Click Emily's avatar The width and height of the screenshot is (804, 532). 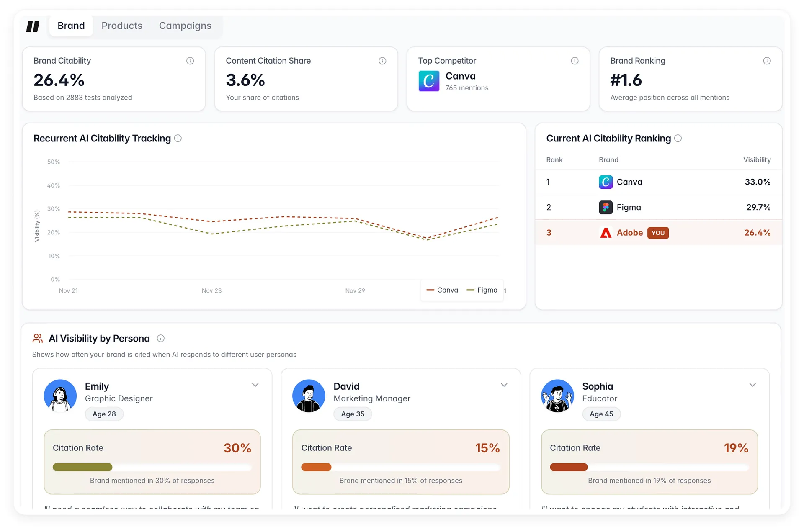tap(60, 396)
